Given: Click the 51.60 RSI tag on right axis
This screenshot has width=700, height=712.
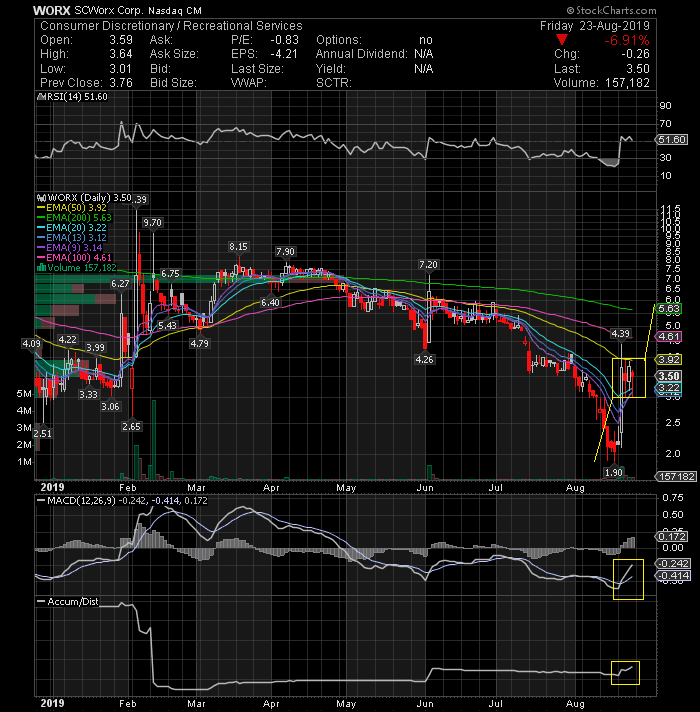Looking at the screenshot, I should 672,139.
